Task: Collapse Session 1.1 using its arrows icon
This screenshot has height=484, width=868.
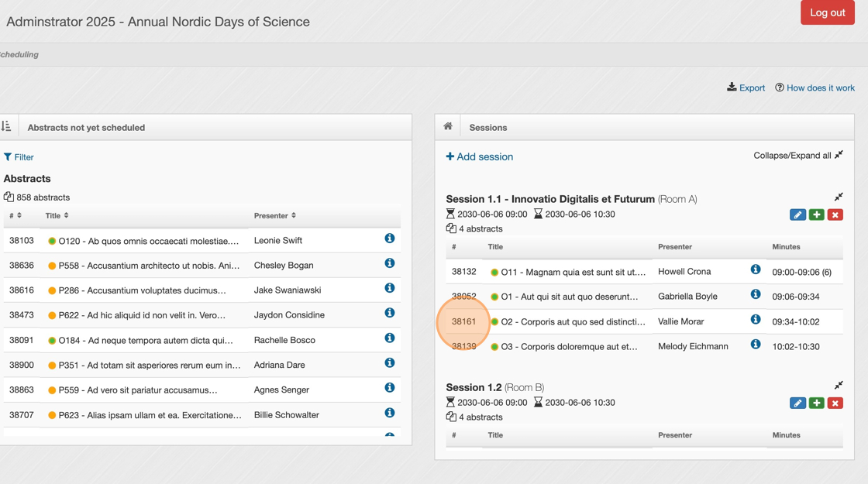Action: click(839, 197)
